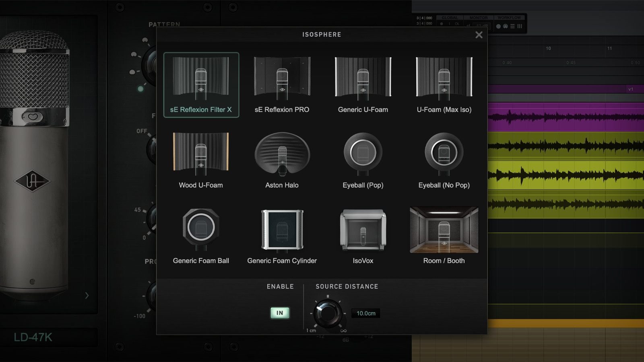Select the sE Reflexion Filter X isolation shield
This screenshot has height=362, width=644.
click(x=201, y=85)
